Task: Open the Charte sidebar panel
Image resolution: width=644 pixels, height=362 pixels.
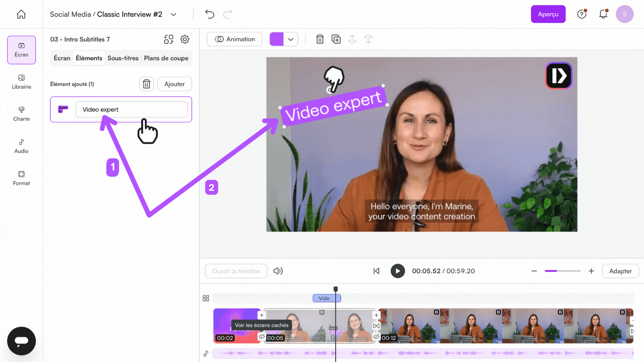Action: pyautogui.click(x=21, y=114)
